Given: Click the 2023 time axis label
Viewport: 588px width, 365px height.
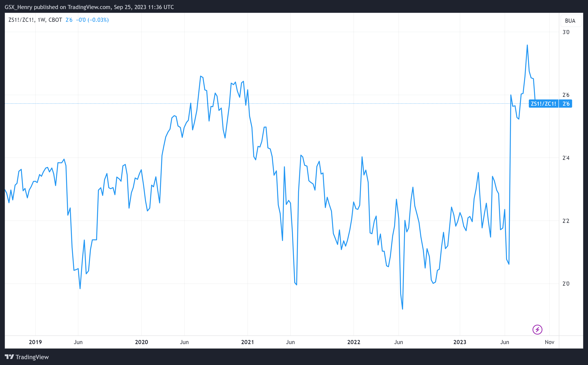Looking at the screenshot, I should click(x=460, y=342).
